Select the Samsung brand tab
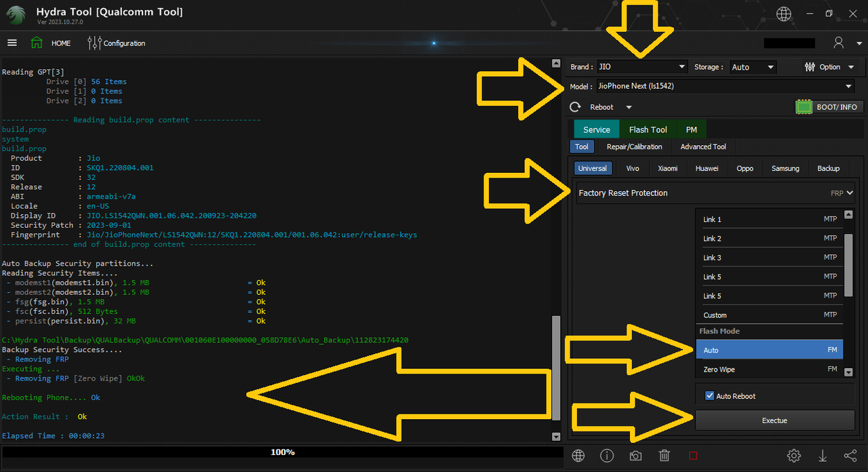Screen dimensions: 868x472 click(785, 168)
